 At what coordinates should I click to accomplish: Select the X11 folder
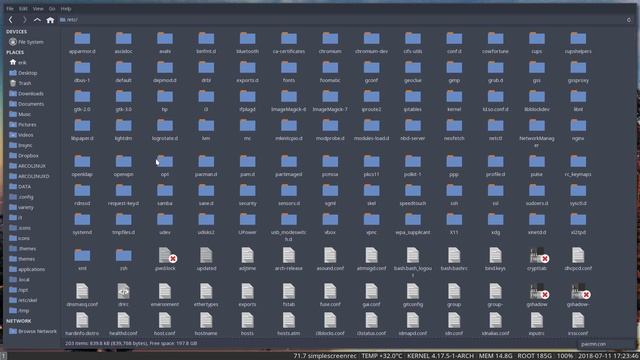tap(454, 224)
